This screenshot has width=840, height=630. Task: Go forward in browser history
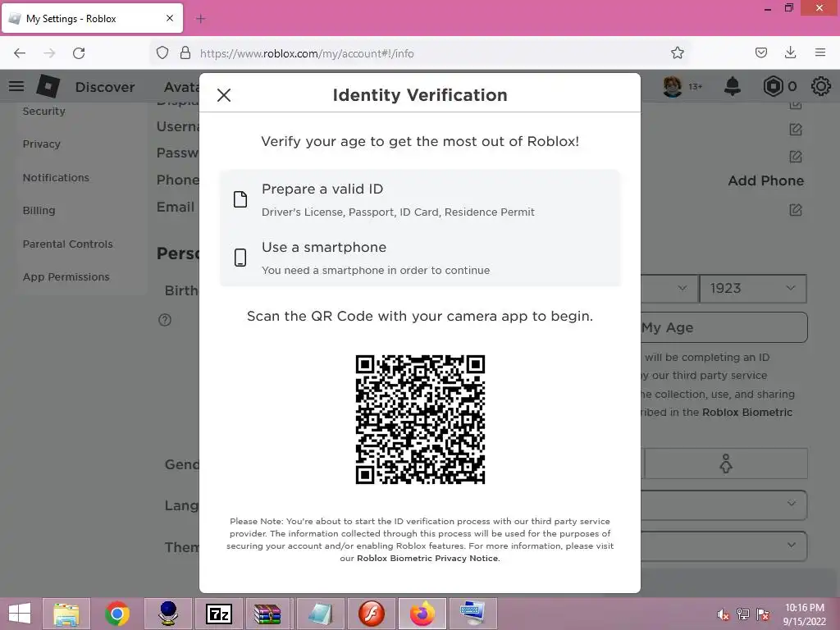pyautogui.click(x=49, y=53)
